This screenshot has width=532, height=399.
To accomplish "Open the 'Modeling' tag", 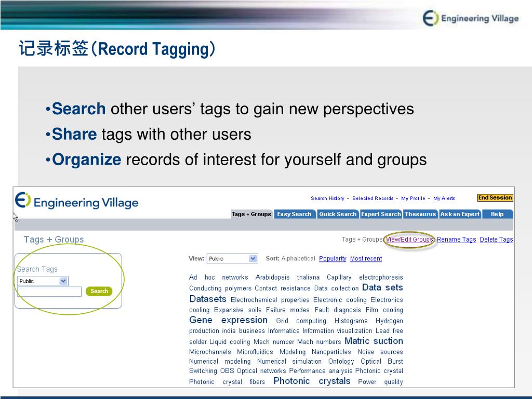I will pyautogui.click(x=292, y=352).
